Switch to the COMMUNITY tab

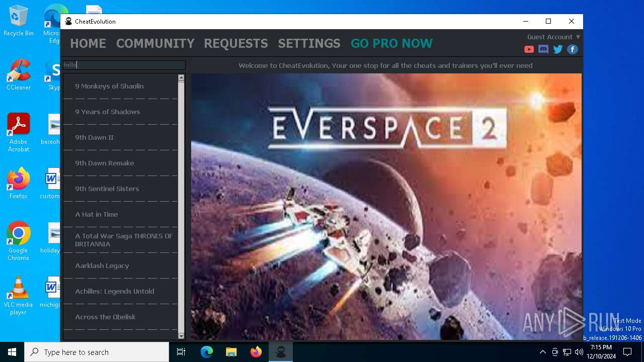coord(155,43)
